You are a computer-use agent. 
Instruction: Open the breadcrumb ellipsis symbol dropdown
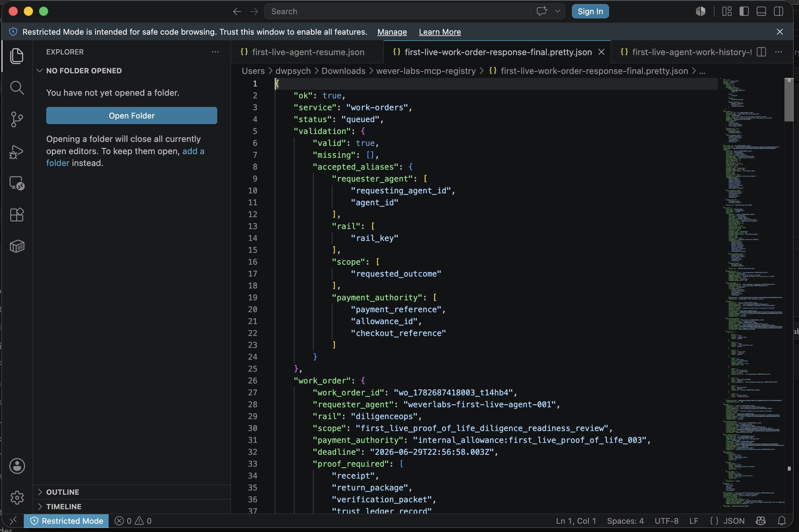(702, 71)
